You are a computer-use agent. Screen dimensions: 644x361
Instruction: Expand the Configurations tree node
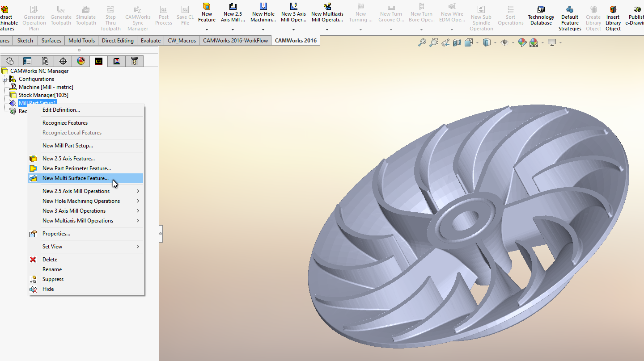click(5, 79)
